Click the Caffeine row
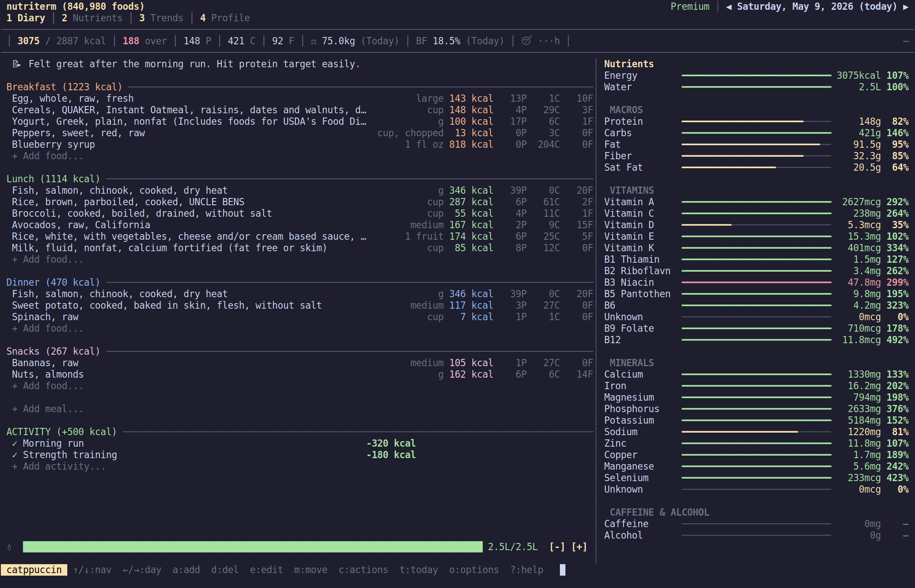 click(756, 524)
